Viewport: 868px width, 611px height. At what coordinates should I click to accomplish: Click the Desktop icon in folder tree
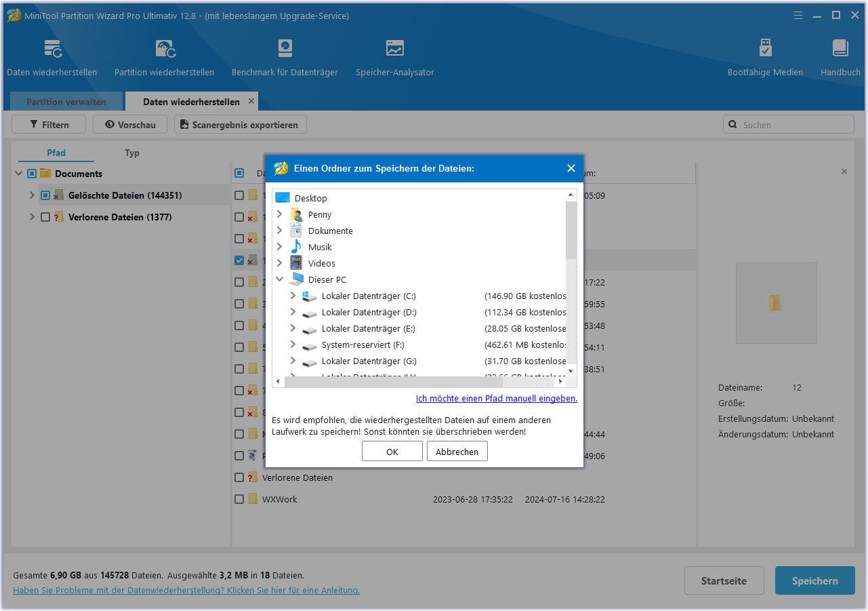tap(283, 198)
